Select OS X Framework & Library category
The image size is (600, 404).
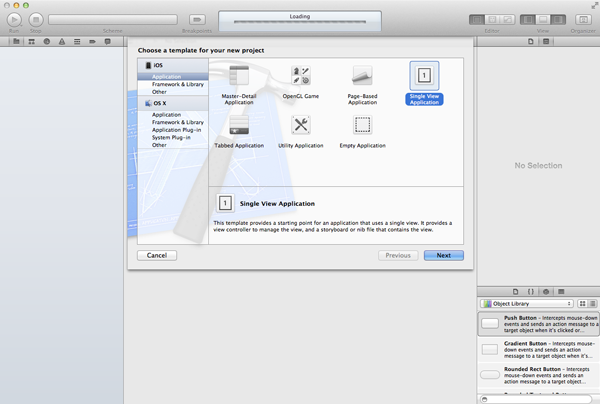[x=173, y=122]
